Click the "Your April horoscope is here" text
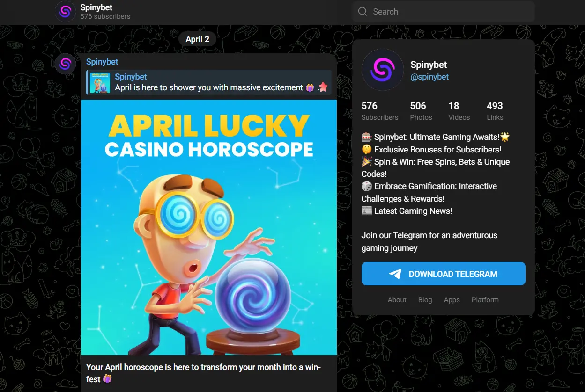Screen dimensions: 585x392 204,373
